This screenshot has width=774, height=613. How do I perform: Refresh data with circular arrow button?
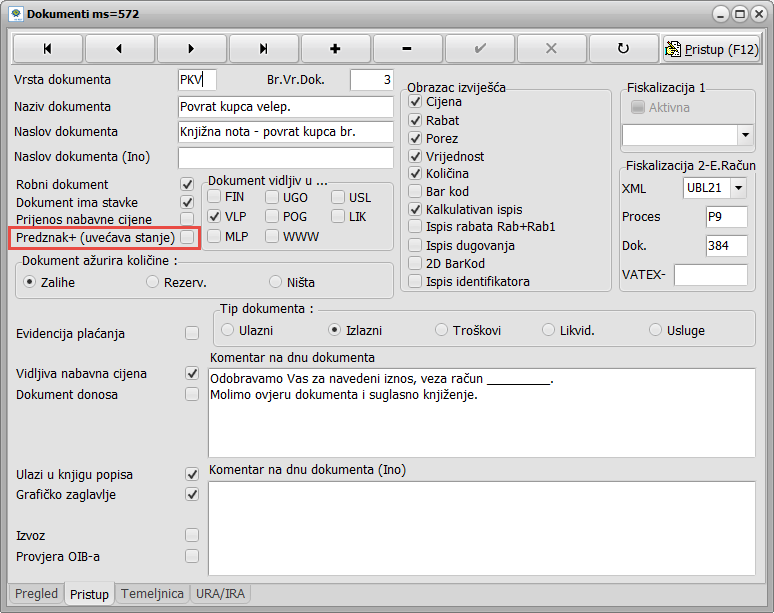tap(623, 48)
